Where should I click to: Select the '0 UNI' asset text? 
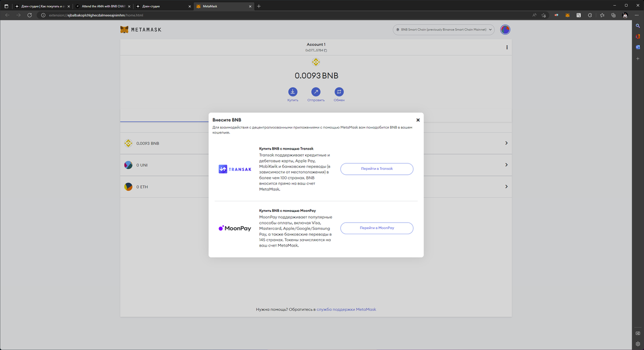coord(142,165)
